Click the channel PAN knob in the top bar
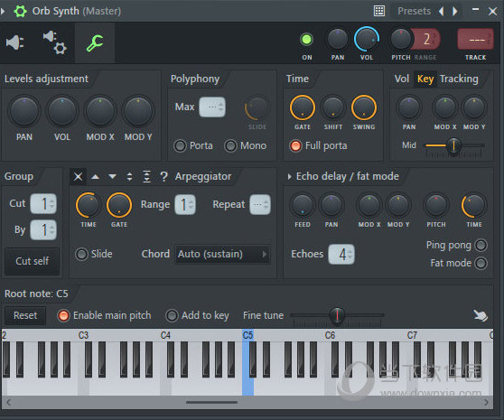 [337, 40]
